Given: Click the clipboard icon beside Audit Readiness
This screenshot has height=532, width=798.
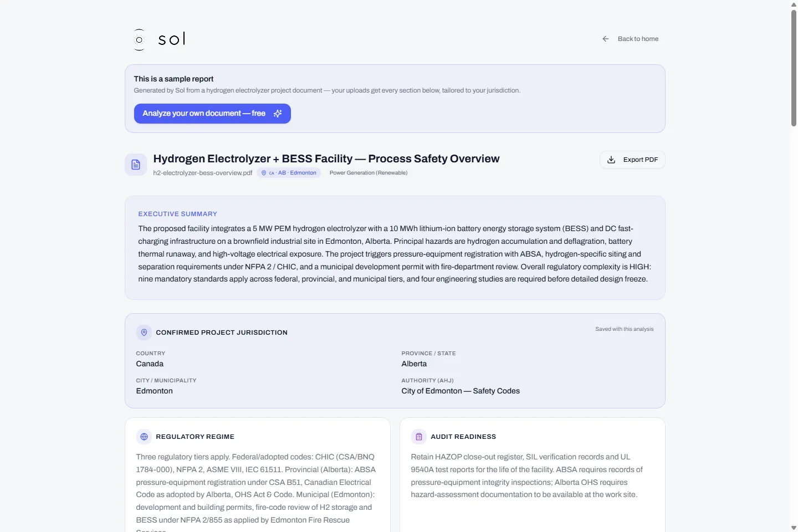Looking at the screenshot, I should 419,437.
